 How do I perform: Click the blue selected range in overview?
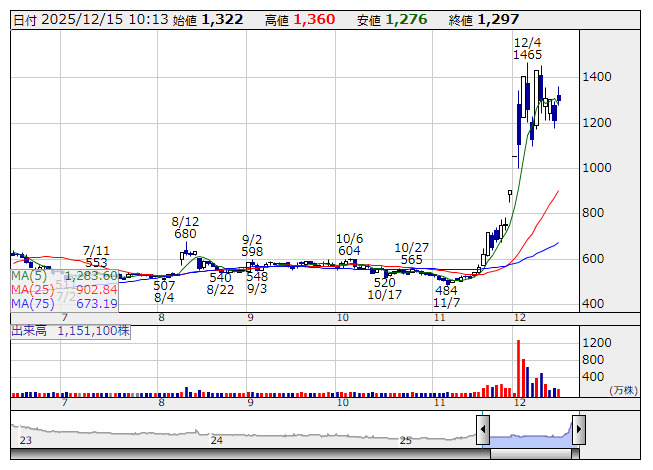pyautogui.click(x=530, y=436)
